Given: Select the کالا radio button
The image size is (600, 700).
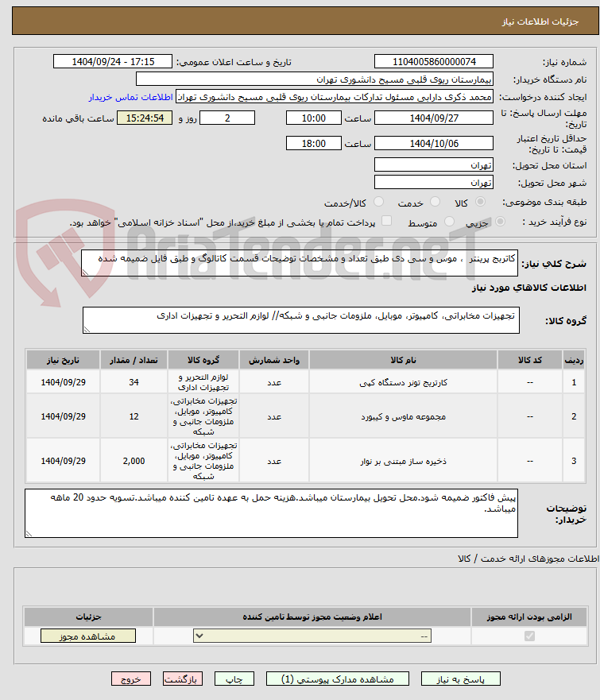Looking at the screenshot, I should 480,202.
